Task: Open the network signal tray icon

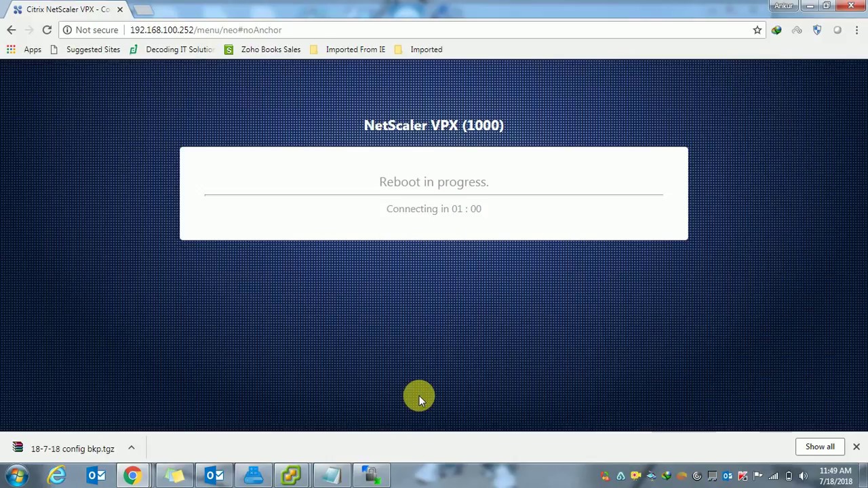Action: tap(773, 476)
